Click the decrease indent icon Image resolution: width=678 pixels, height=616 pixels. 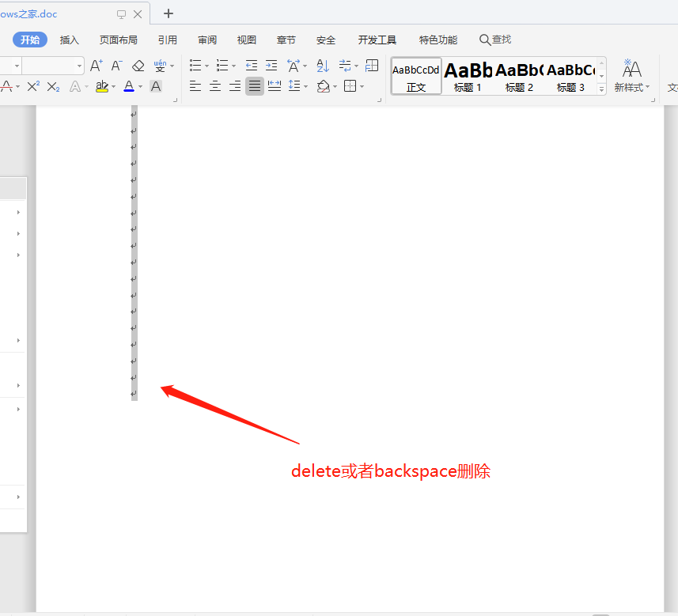[x=251, y=66]
